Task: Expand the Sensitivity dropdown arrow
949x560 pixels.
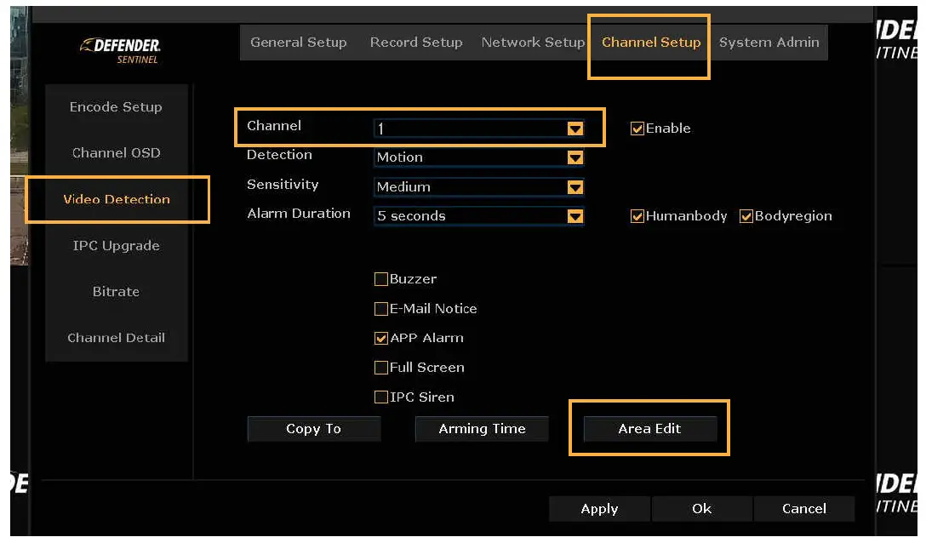Action: [x=575, y=187]
